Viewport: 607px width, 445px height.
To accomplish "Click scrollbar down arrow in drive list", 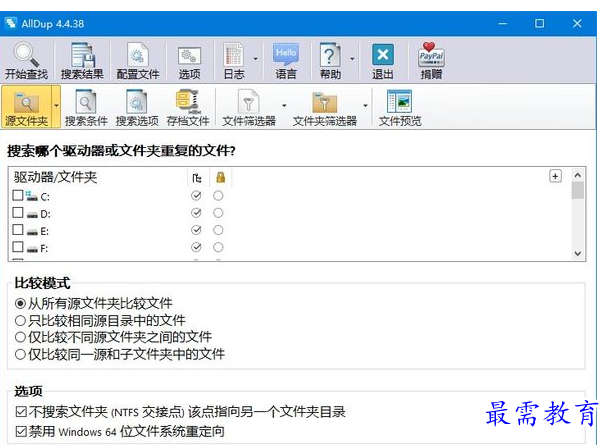I will (x=578, y=254).
